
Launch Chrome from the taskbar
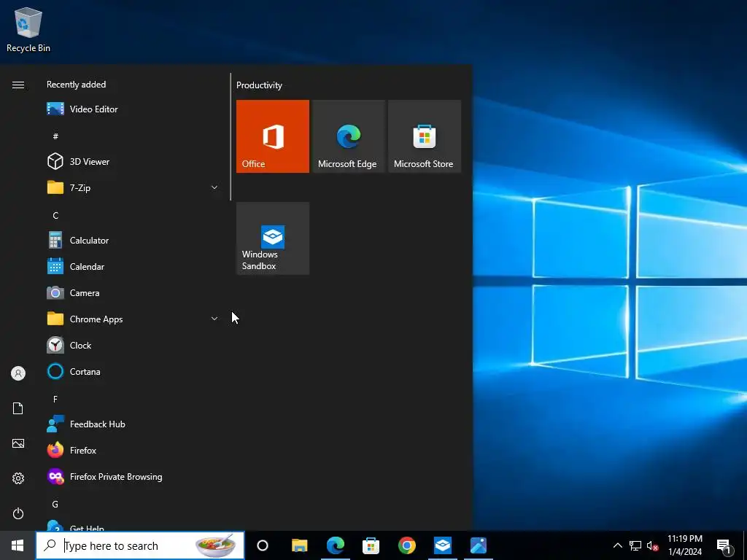pyautogui.click(x=407, y=545)
